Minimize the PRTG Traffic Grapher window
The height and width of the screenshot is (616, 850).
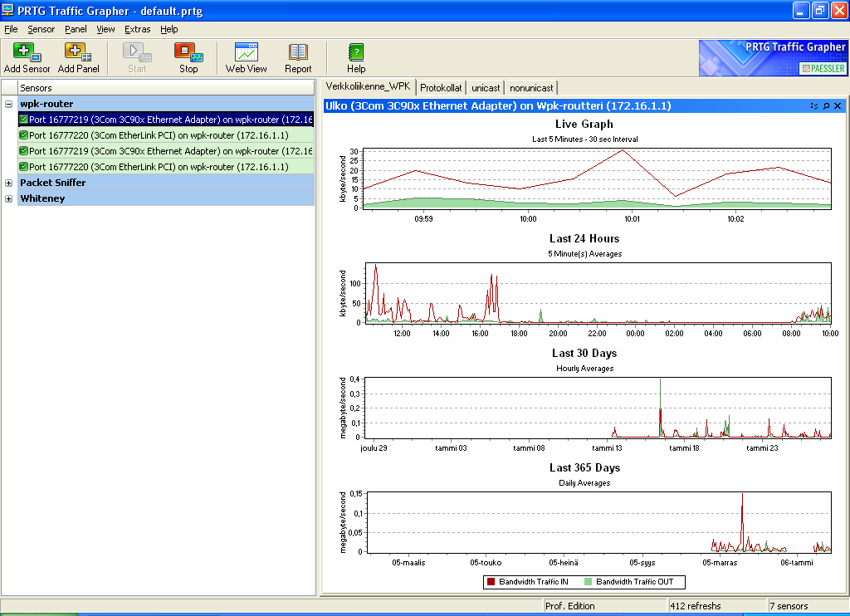(x=801, y=10)
